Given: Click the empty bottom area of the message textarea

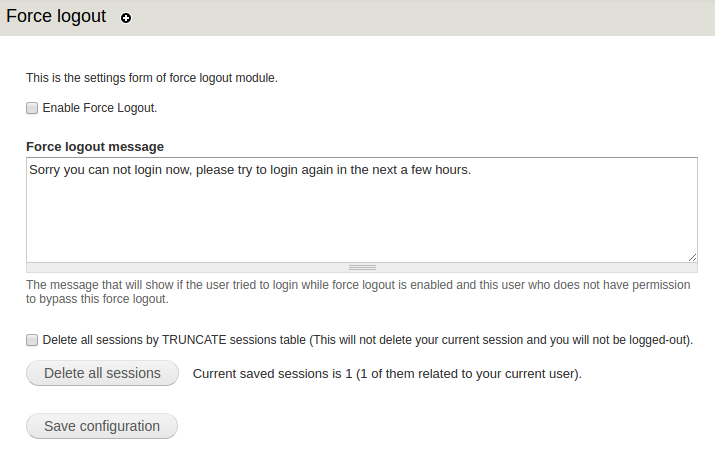Looking at the screenshot, I should pos(360,230).
